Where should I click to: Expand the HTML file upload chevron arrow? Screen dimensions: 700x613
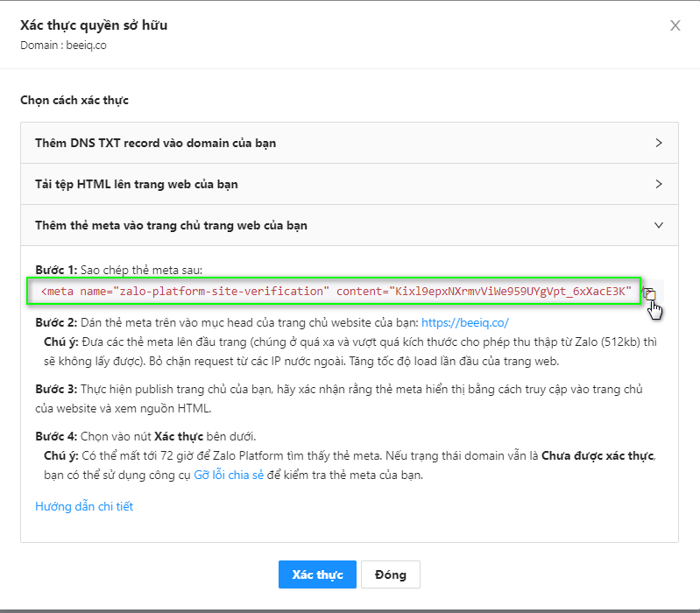658,184
